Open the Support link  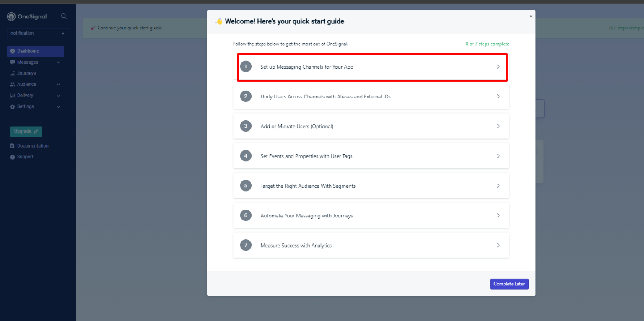click(25, 157)
